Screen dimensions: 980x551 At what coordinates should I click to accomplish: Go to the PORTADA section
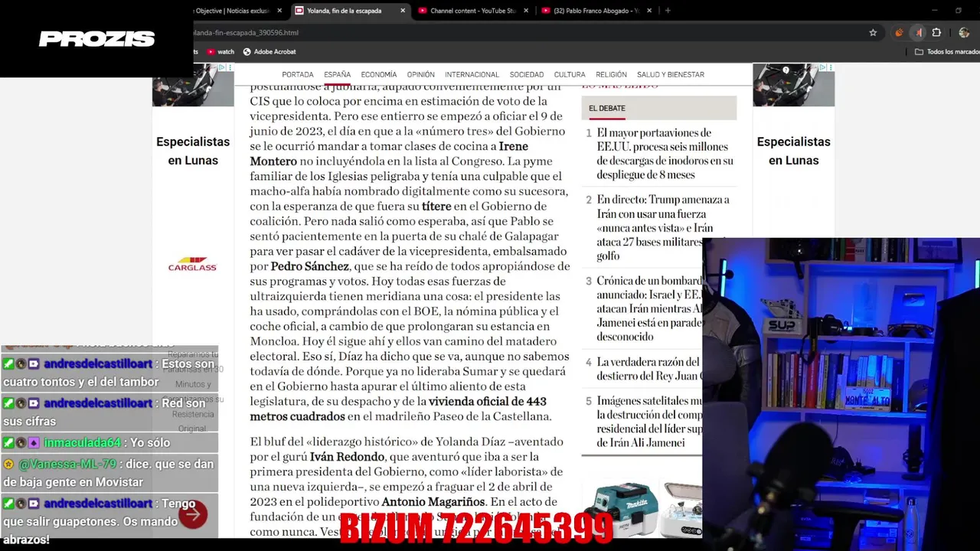coord(298,75)
